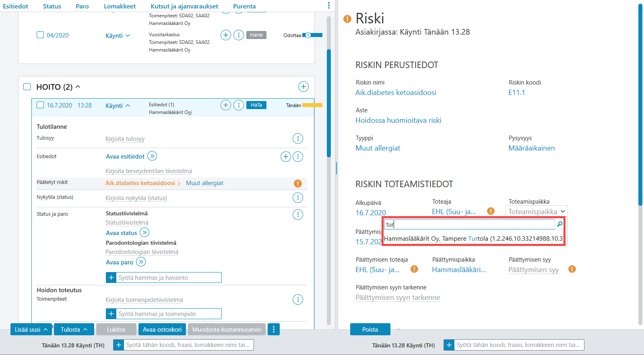This screenshot has height=355, width=644.
Task: Open three-dot menu next to Muodosta kustannusarvio
Action: [274, 329]
